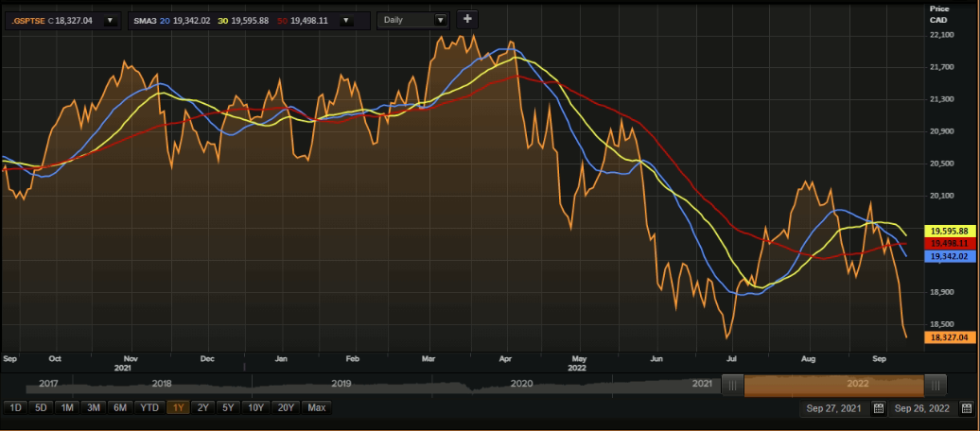Click the .GSPTSE symbol name in legend
Viewport: 980px width, 431px height.
(x=28, y=20)
